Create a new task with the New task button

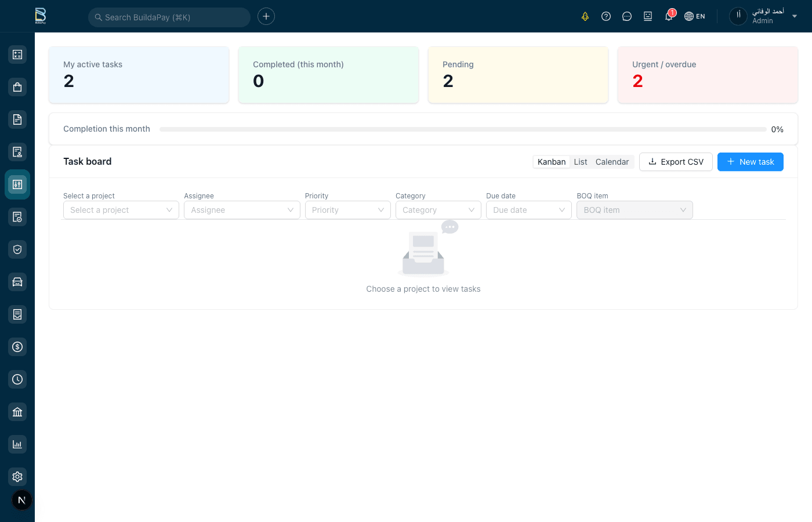(750, 162)
